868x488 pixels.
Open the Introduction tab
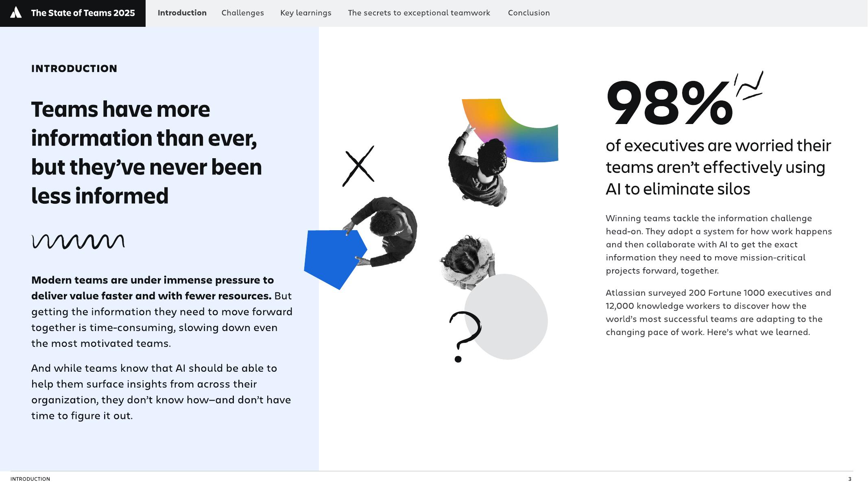[x=182, y=13]
